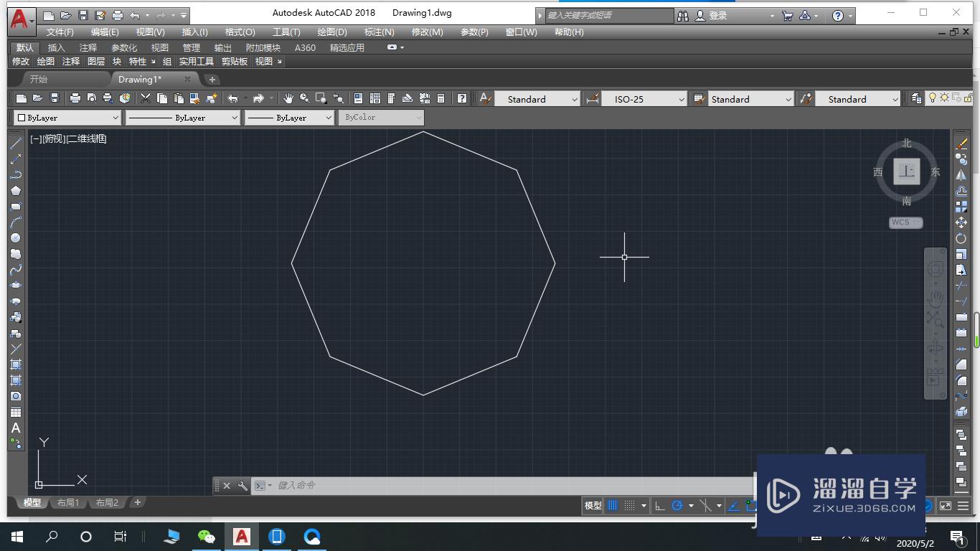Open the 文件(F) menu

click(x=60, y=32)
